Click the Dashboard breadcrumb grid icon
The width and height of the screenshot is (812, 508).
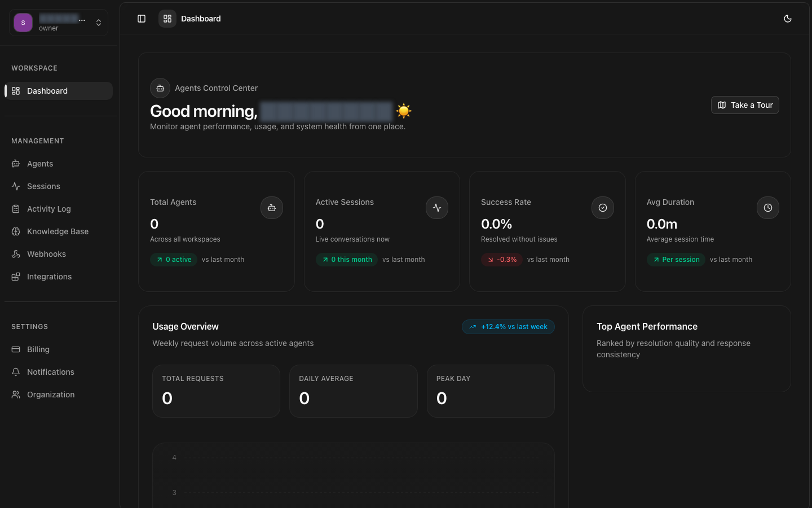coord(167,19)
